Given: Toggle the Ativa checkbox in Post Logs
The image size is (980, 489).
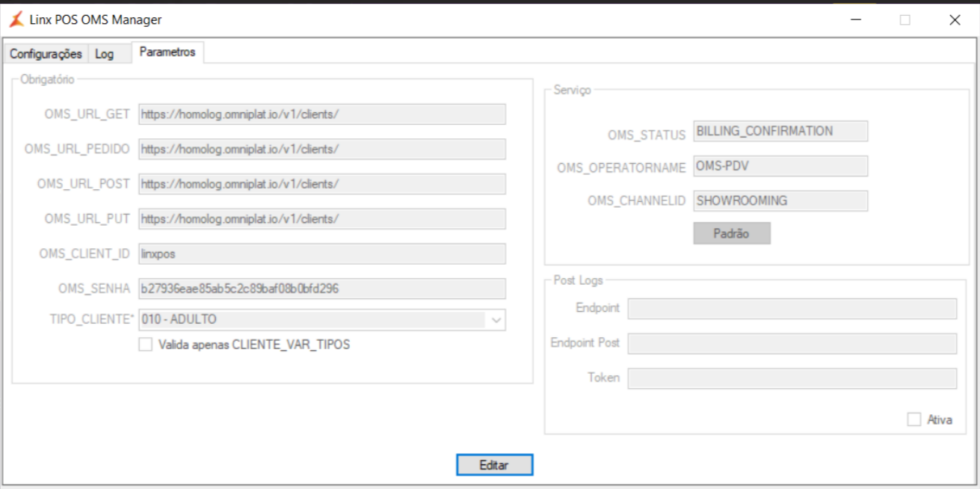Looking at the screenshot, I should coord(913,419).
